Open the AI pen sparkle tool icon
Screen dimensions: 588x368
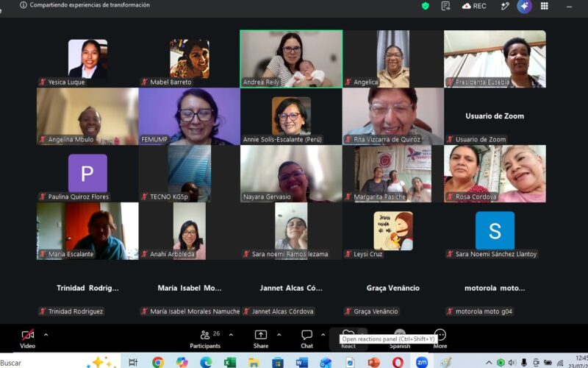tap(505, 6)
